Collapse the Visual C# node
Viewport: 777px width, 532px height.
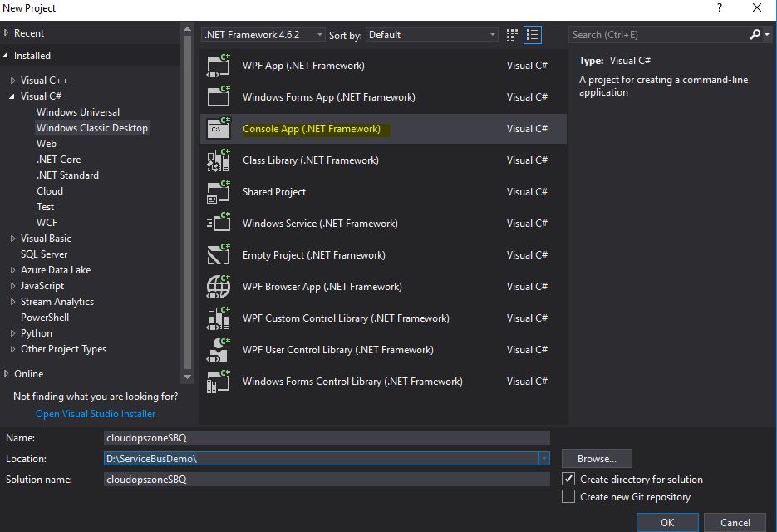tap(12, 96)
